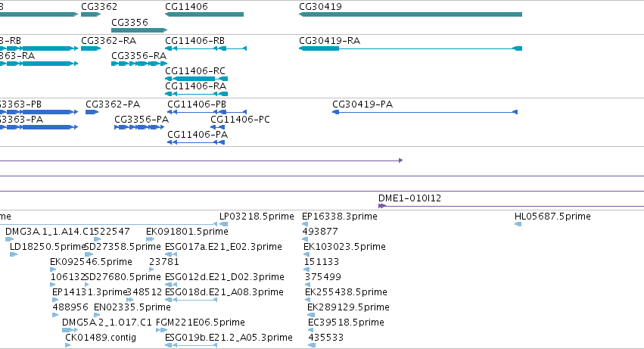Click the CG11406 gene feature

[204, 14]
